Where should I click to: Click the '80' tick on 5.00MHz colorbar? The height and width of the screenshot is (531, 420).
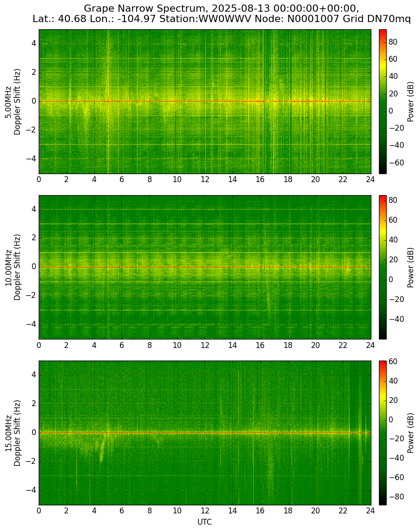tap(393, 41)
